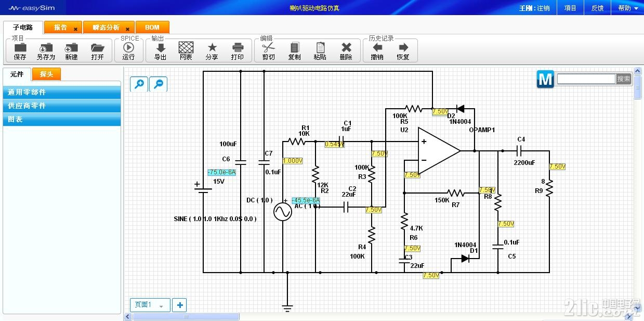Screen dimensions: 644x321
Task: Click the blue M logo icon
Action: [545, 80]
